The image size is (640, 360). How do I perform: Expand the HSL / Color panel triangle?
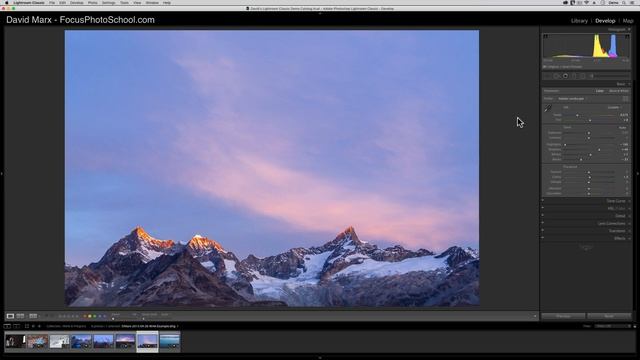coord(629,208)
